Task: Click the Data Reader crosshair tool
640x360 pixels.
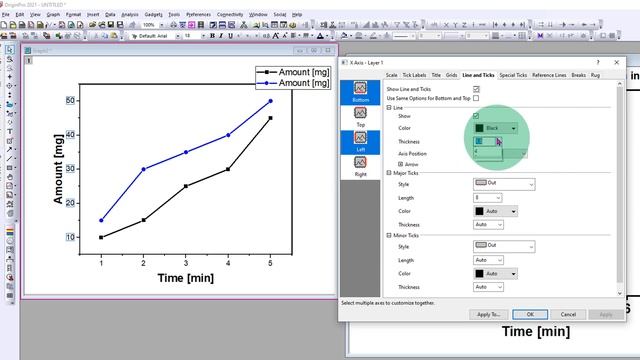Action: (9, 86)
